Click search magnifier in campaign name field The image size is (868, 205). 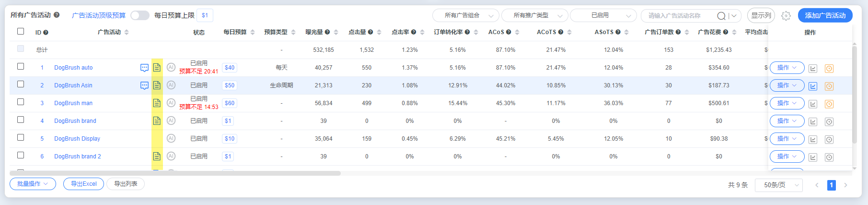(721, 16)
